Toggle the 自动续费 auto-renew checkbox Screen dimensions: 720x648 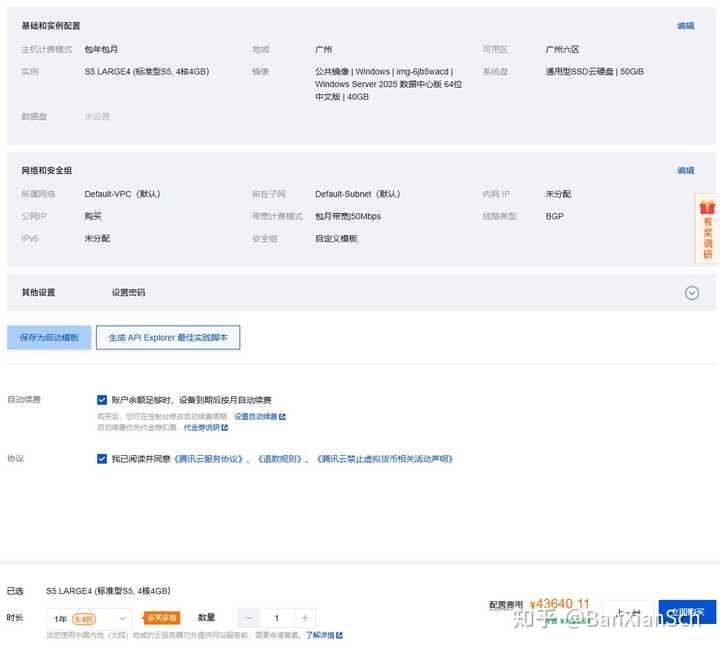[102, 400]
